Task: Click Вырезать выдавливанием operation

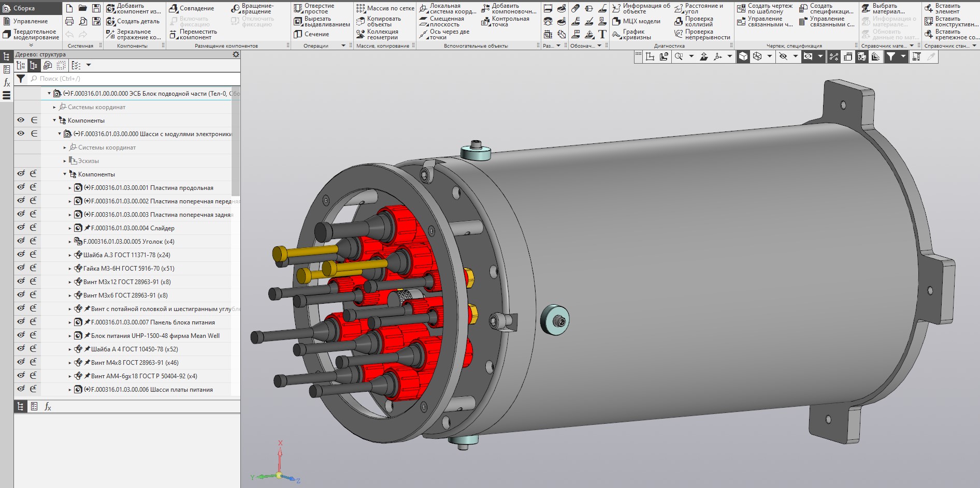Action: tap(322, 21)
